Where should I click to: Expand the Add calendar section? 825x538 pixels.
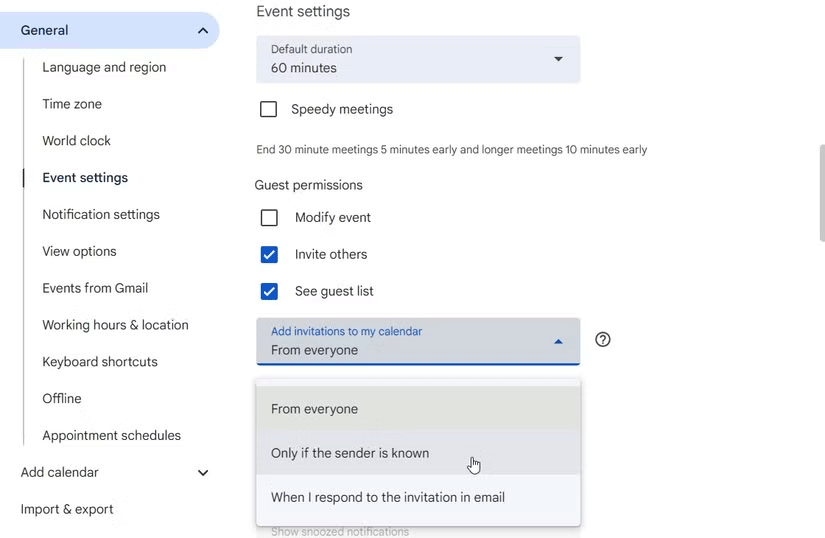203,473
